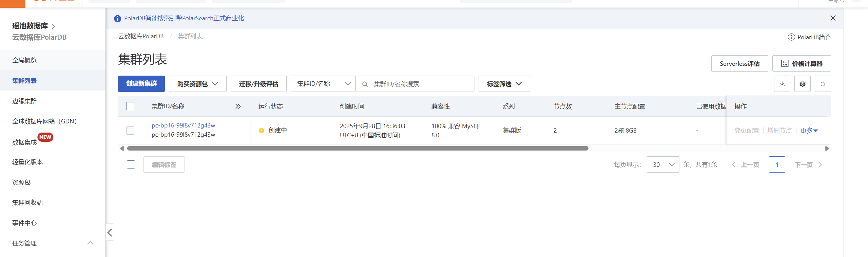Click the PolarDB简介 help icon
This screenshot has width=868, height=257.
791,37
